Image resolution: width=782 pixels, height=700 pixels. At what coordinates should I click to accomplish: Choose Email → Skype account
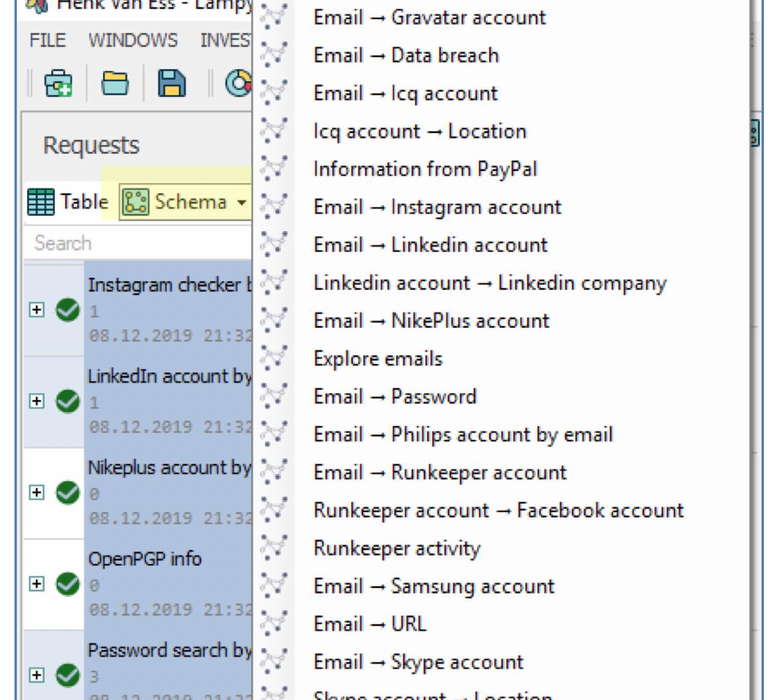coord(419,663)
